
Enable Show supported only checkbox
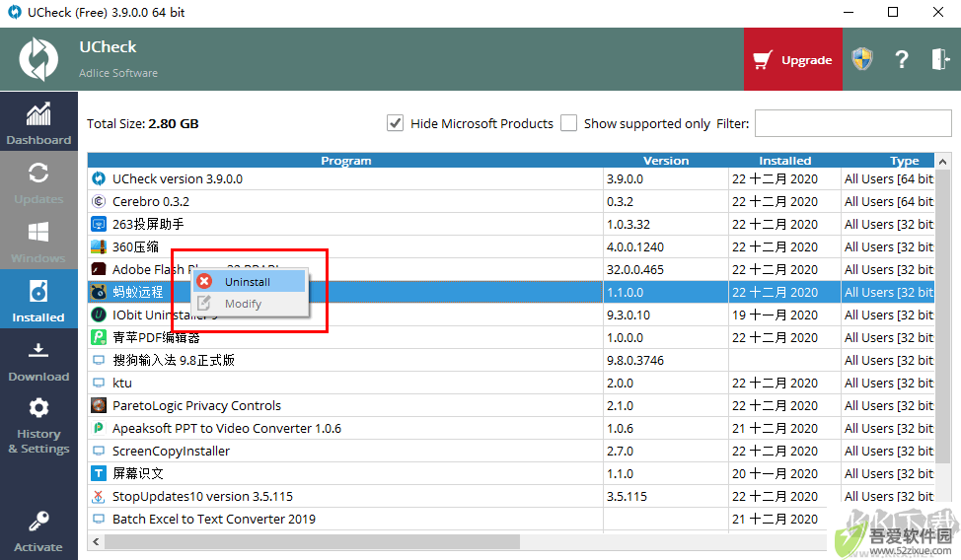568,123
